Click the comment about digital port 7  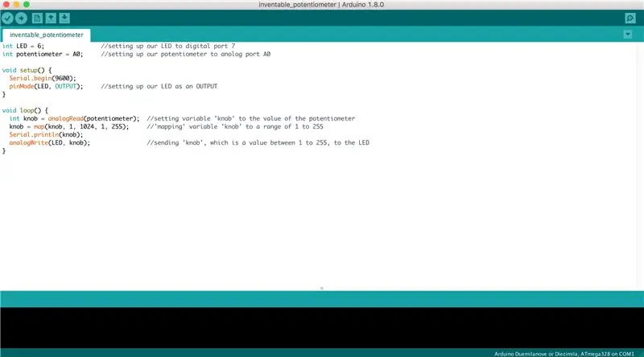(168, 46)
